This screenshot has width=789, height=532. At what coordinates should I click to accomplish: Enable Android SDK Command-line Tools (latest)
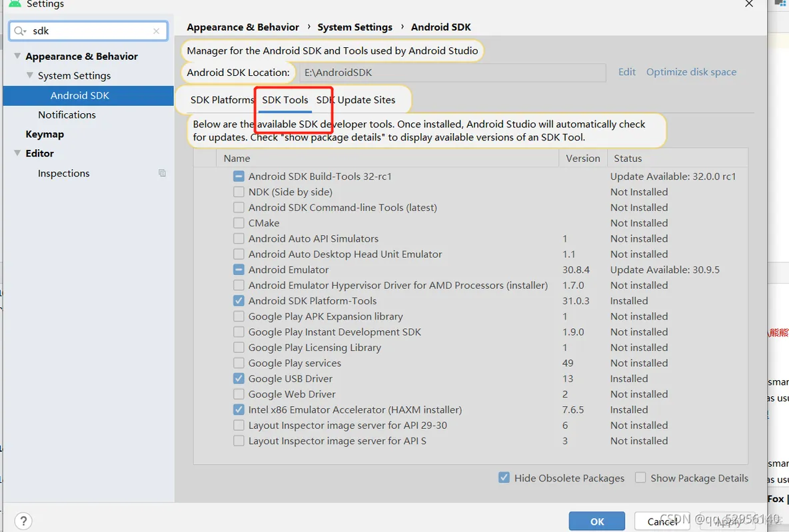click(239, 208)
